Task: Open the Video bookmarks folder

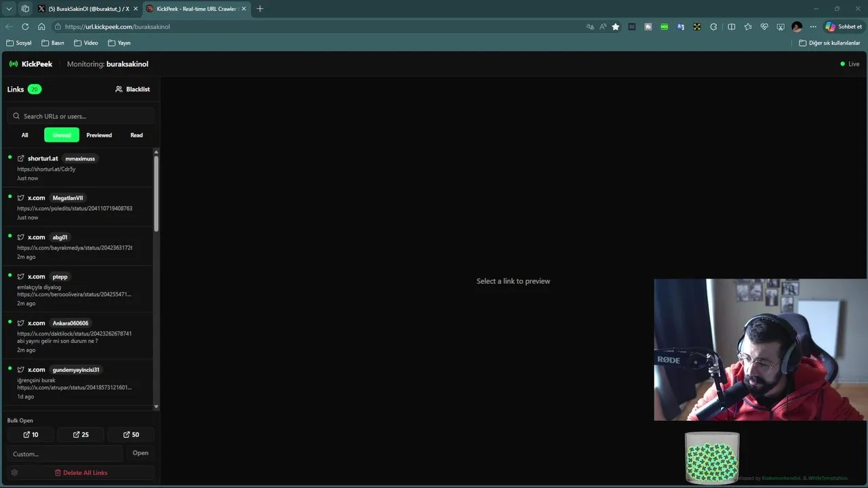Action: (x=86, y=43)
